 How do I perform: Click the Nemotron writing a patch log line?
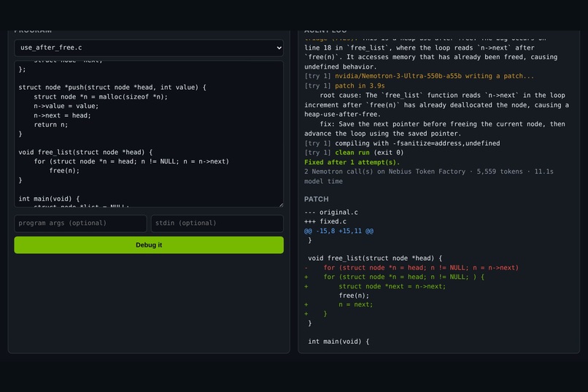tap(434, 76)
